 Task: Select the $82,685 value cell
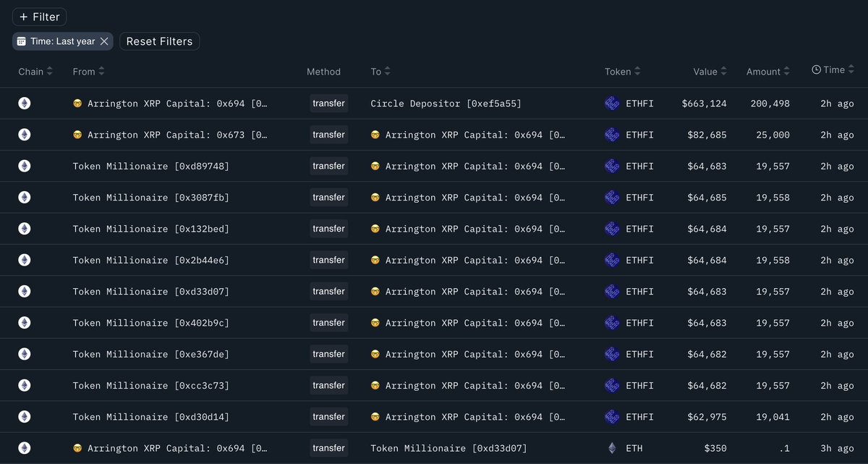pyautogui.click(x=707, y=135)
